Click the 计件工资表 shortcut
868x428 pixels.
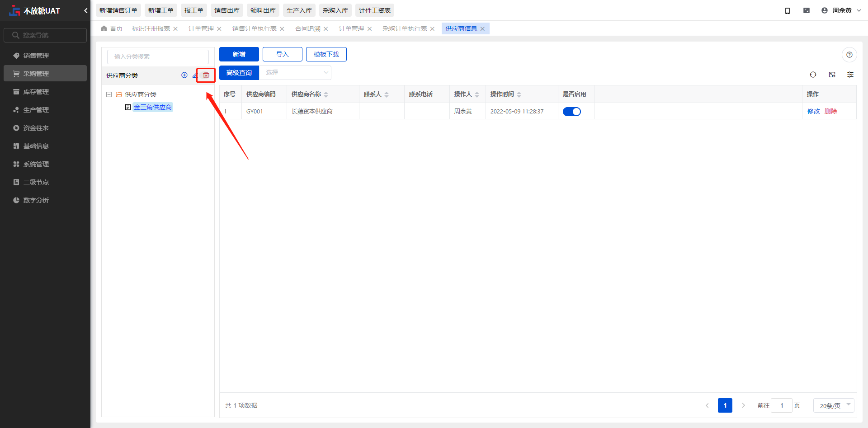coord(375,10)
